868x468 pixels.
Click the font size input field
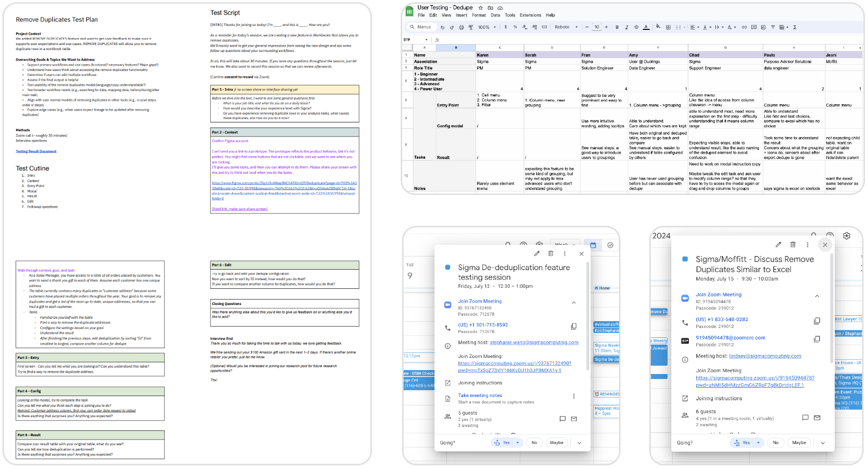tap(596, 27)
